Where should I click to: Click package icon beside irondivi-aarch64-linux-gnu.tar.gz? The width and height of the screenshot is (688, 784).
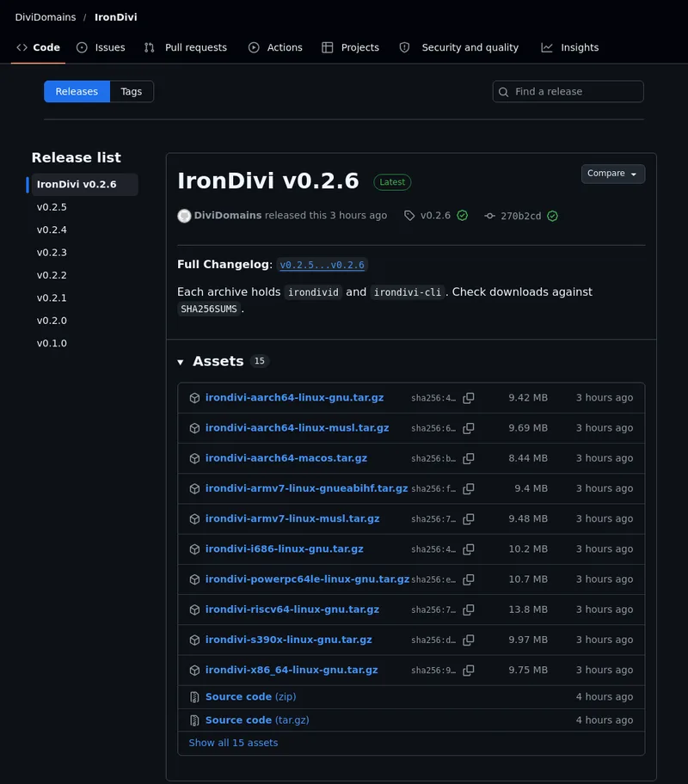click(194, 398)
